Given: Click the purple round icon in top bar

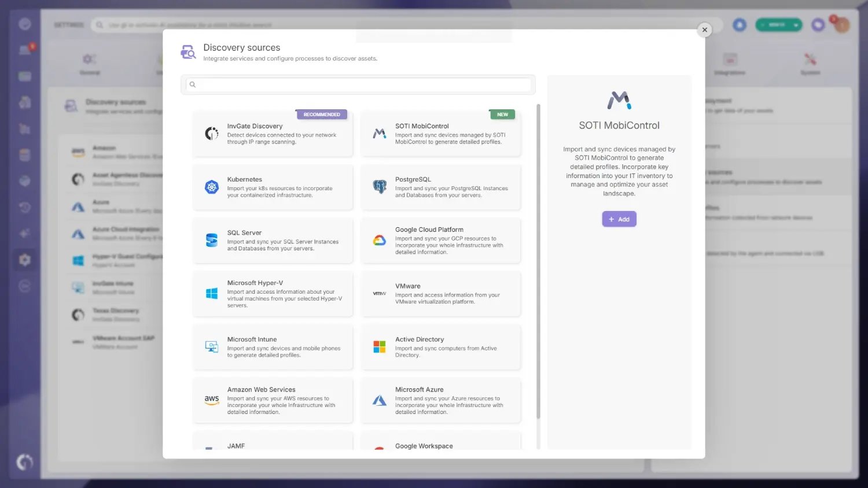Looking at the screenshot, I should pyautogui.click(x=818, y=25).
